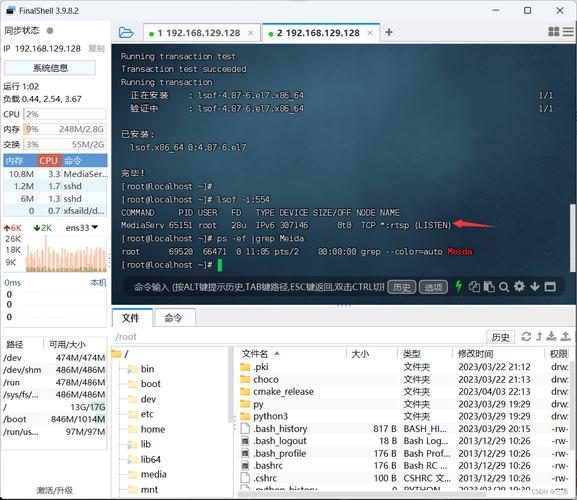Sort processes by 命令 column
Viewport: 577px width, 500px height.
click(84, 161)
